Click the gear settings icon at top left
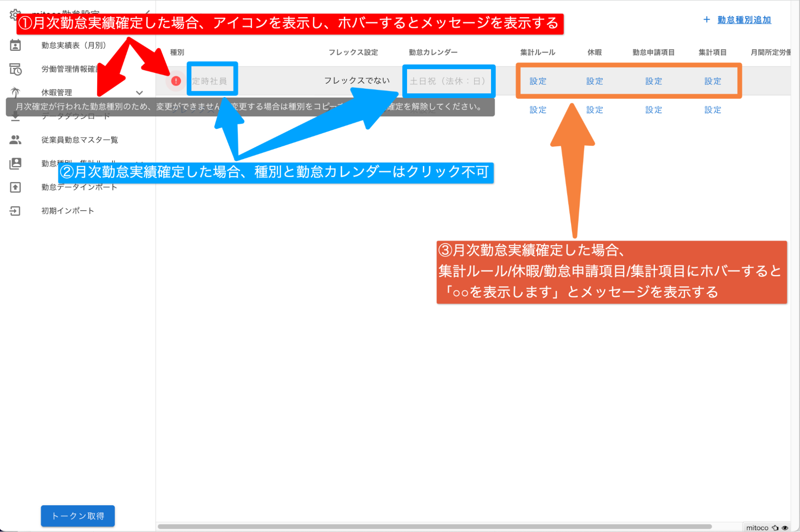The height and width of the screenshot is (532, 800). (x=14, y=14)
